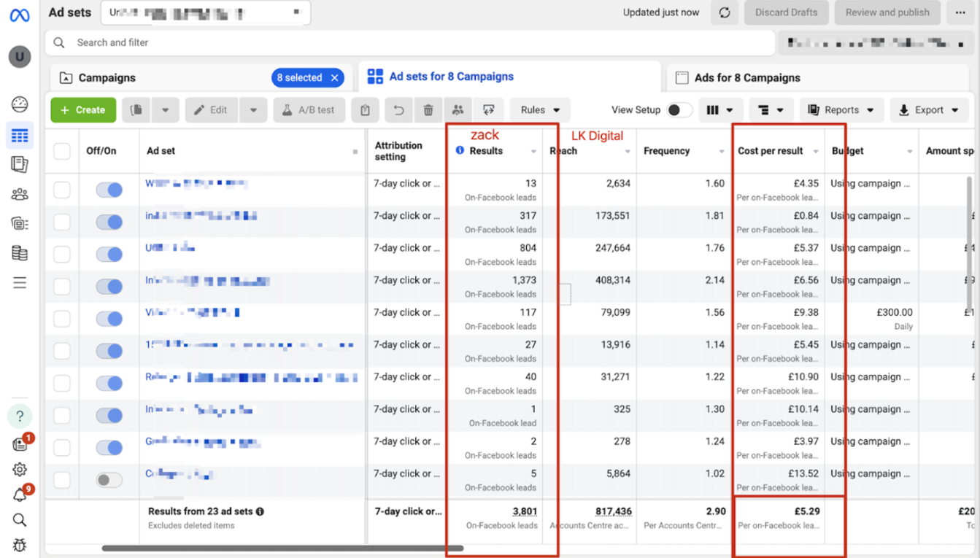The image size is (980, 558).
Task: Click the total reach value 817,436
Action: 614,511
